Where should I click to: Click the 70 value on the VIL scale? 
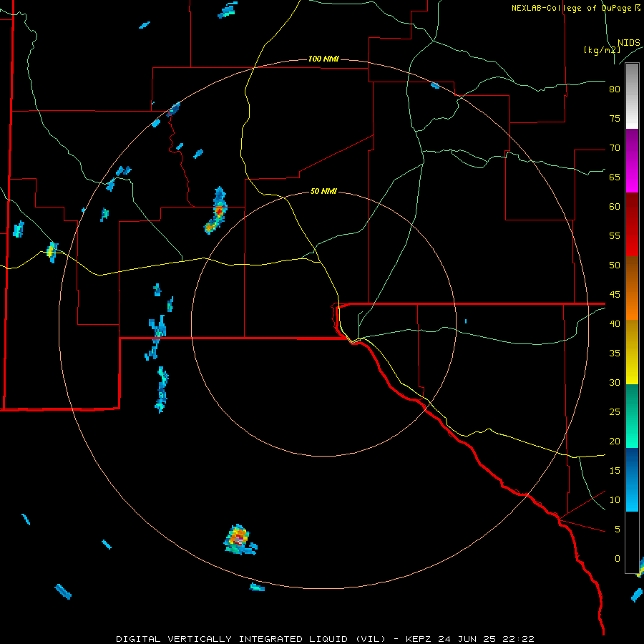point(615,148)
